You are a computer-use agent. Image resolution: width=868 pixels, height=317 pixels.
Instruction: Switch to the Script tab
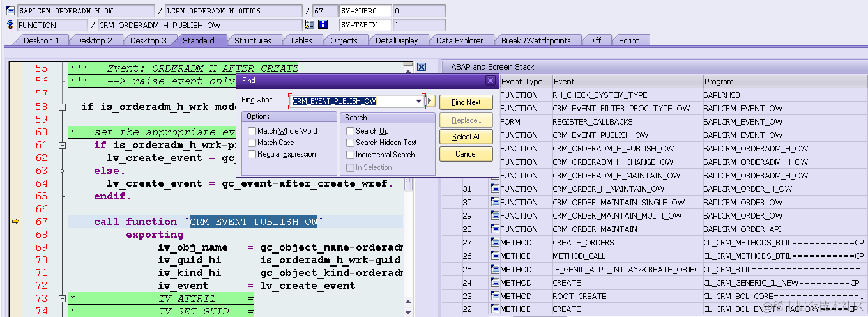point(628,40)
